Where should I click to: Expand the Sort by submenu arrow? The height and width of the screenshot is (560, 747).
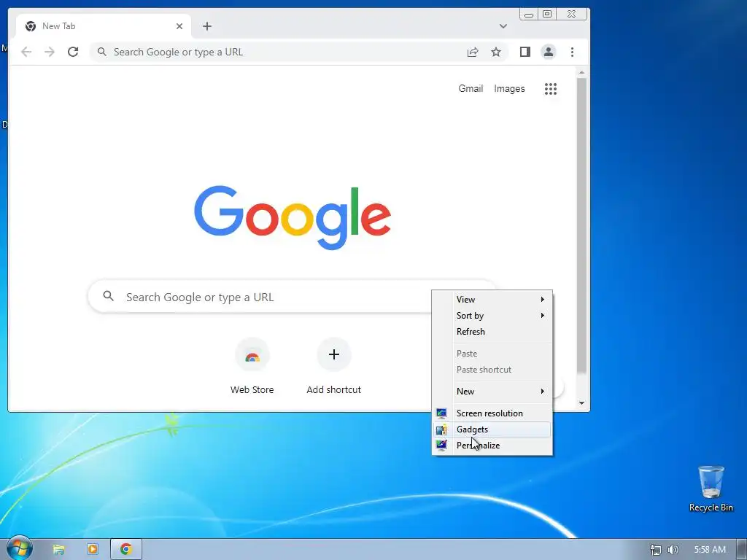pyautogui.click(x=542, y=316)
